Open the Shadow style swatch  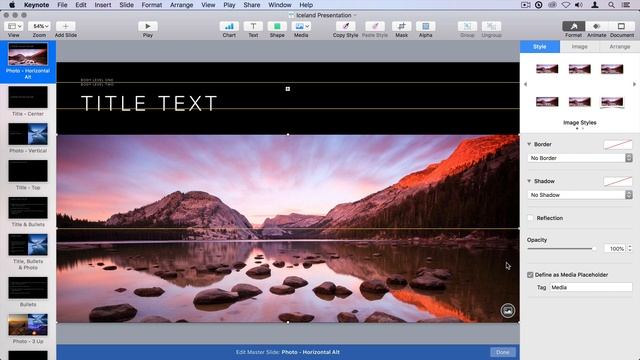coord(618,181)
